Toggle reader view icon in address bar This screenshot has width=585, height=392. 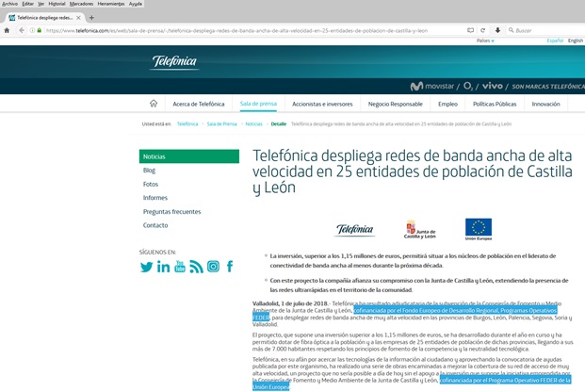[x=470, y=30]
